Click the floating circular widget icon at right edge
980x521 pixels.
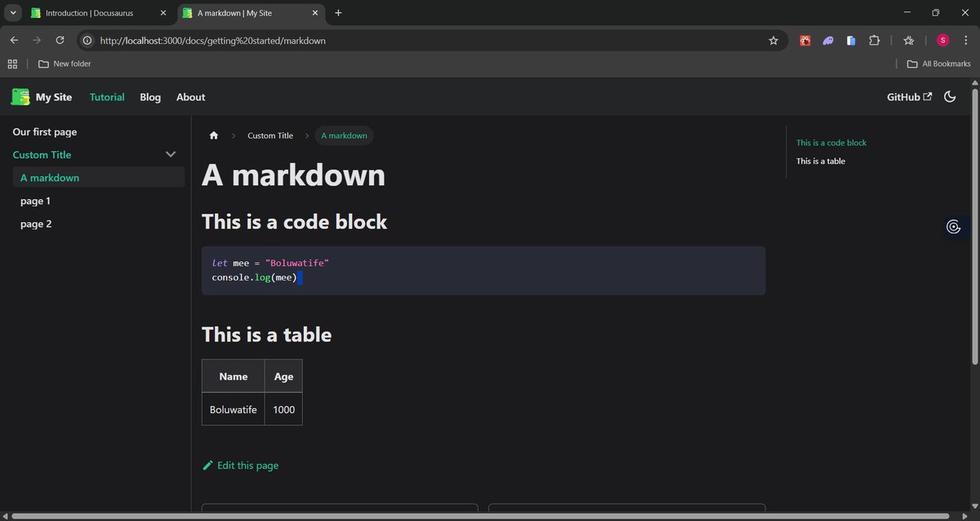953,227
